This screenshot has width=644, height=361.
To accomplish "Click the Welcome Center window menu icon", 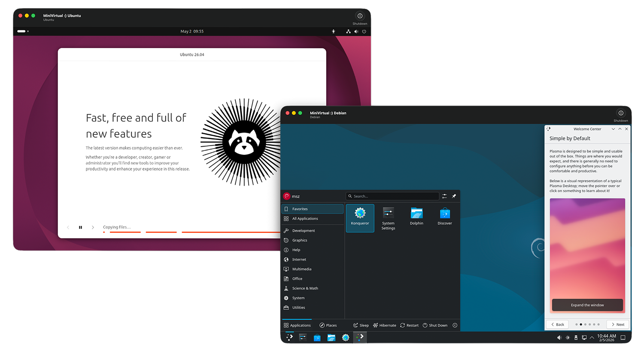I will pyautogui.click(x=548, y=129).
